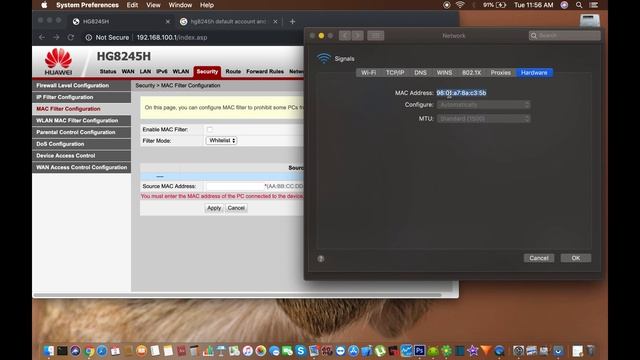Viewport: 640px width, 360px height.
Task: Open the router WLAN tab
Action: pos(180,71)
